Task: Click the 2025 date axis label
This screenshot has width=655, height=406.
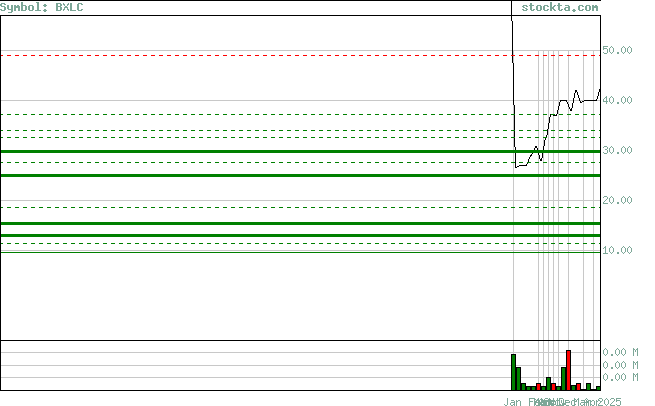Action: coord(609,402)
